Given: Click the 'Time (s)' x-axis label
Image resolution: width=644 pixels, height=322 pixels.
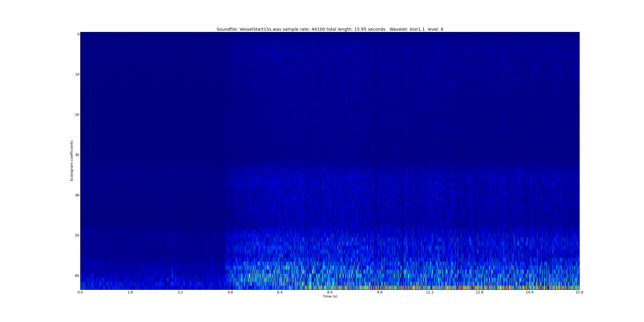Looking at the screenshot, I should (330, 296).
